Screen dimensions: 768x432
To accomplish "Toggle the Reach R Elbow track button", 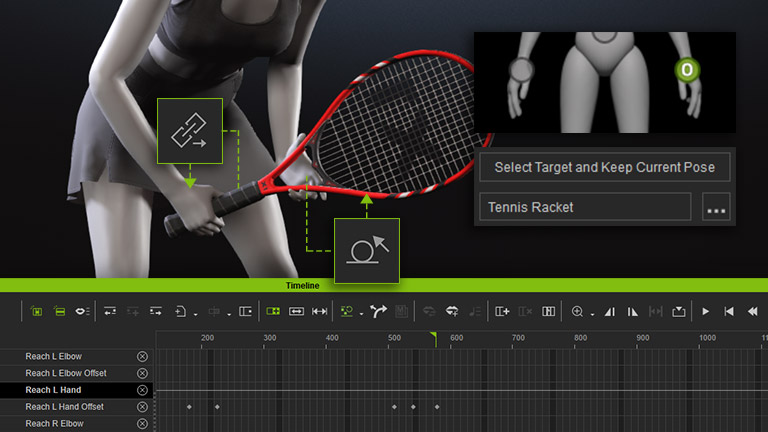I will [142, 424].
